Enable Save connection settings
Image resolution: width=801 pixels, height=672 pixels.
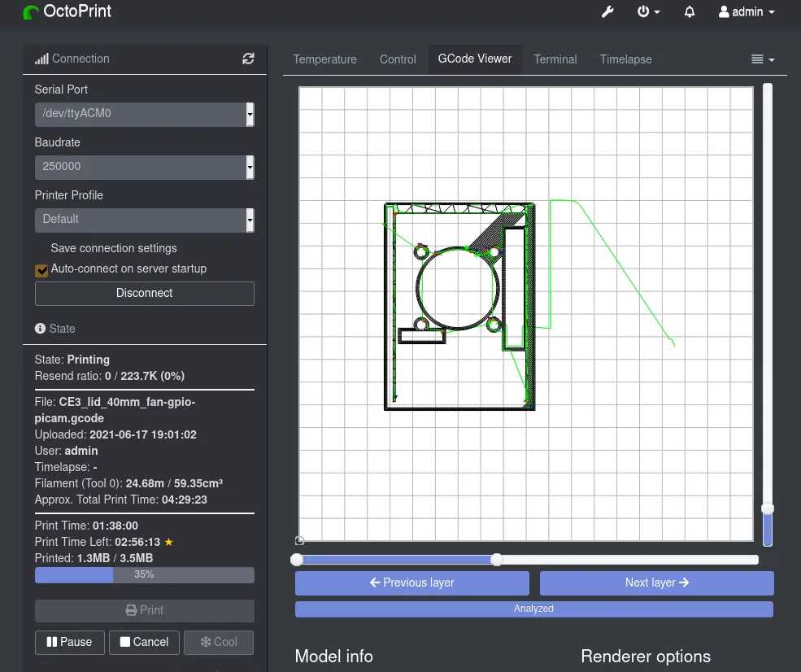41,248
